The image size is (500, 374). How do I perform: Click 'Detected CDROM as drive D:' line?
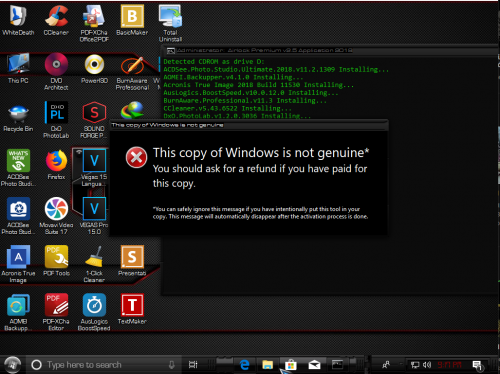[214, 62]
